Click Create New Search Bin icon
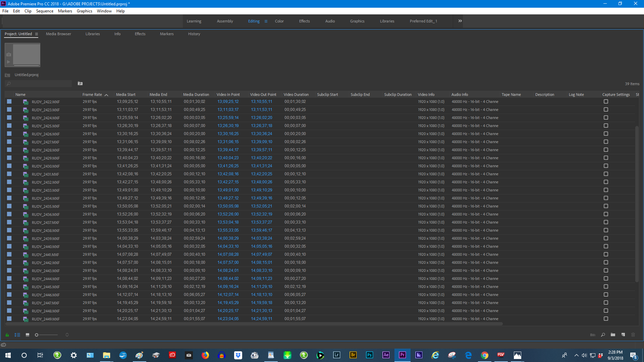Screen dimensions: 644x362 [x=80, y=83]
